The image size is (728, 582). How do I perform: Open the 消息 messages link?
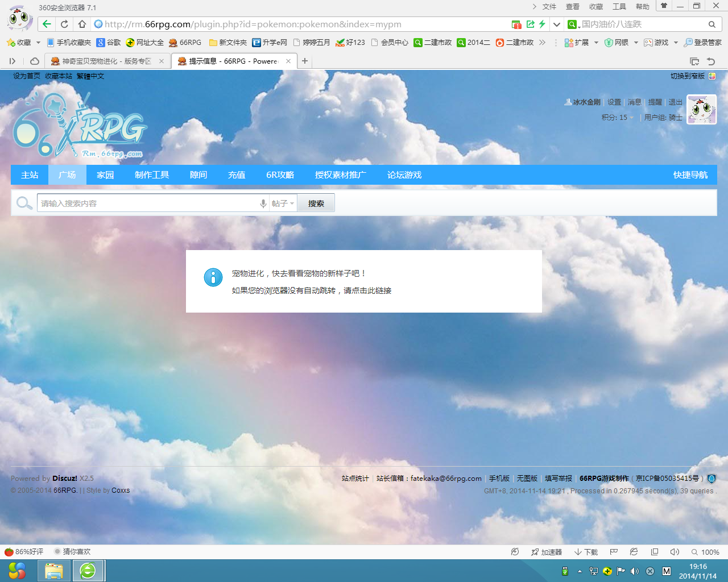[x=634, y=102]
